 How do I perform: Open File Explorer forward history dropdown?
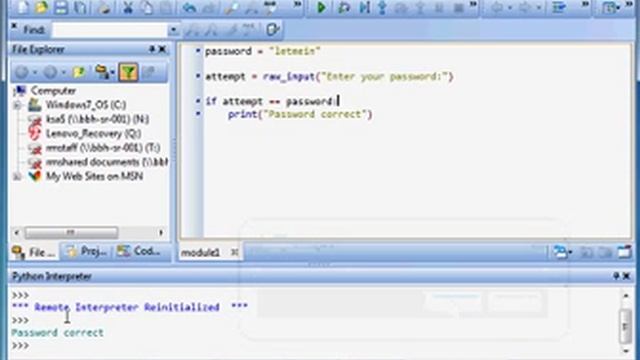tap(64, 73)
